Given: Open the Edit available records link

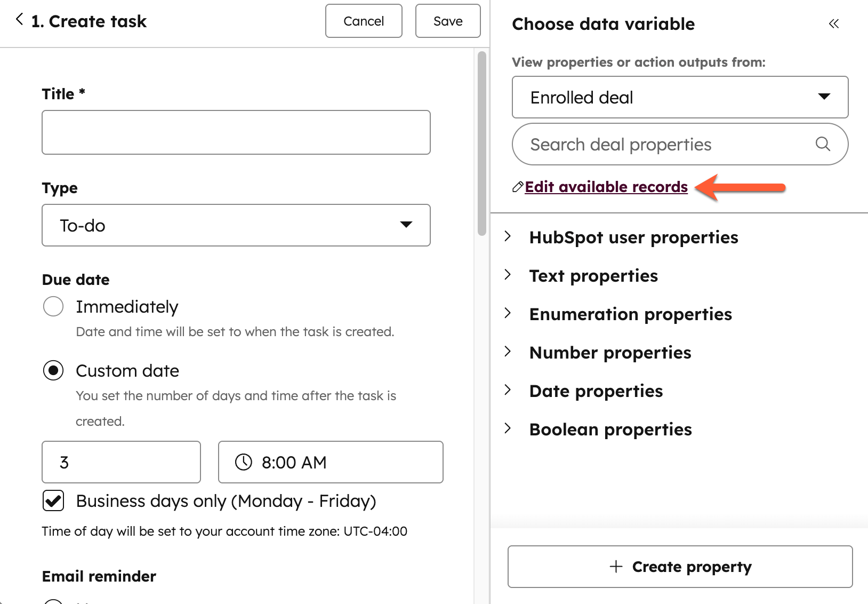Looking at the screenshot, I should (606, 187).
